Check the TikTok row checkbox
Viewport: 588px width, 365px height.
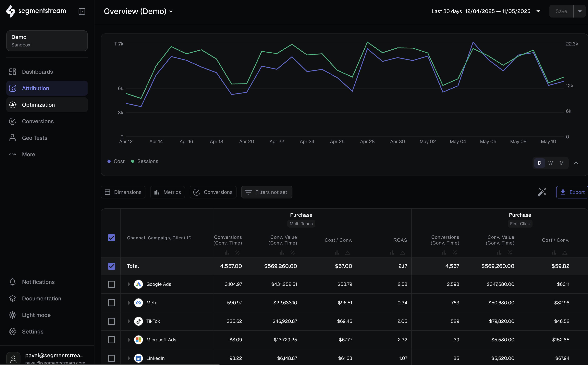click(x=111, y=321)
